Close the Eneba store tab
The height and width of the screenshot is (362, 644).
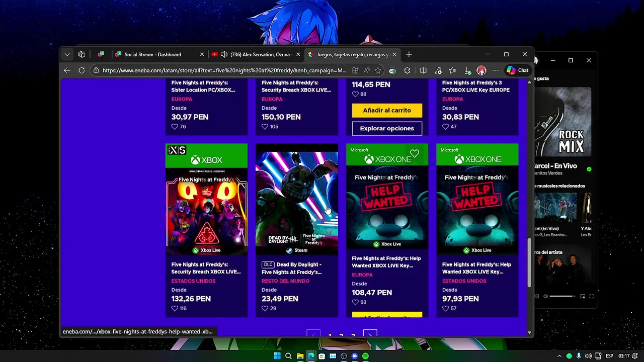394,54
